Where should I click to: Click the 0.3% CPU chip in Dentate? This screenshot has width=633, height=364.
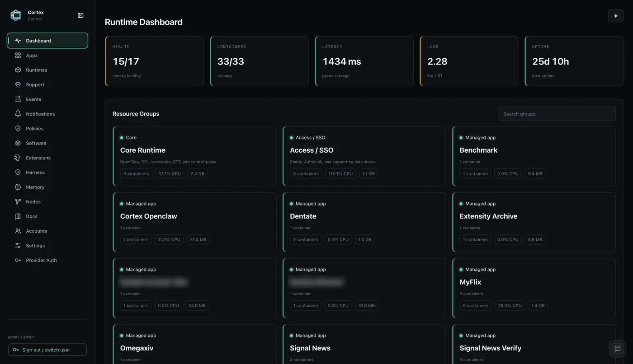(338, 239)
